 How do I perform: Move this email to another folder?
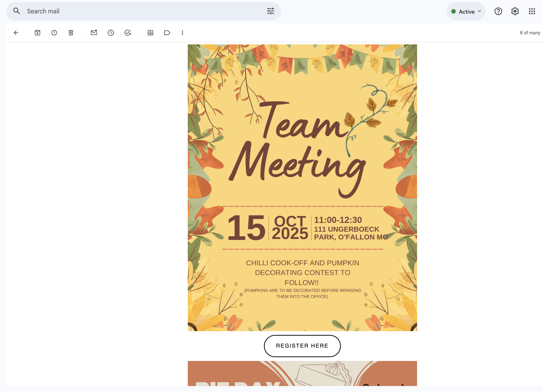[150, 33]
